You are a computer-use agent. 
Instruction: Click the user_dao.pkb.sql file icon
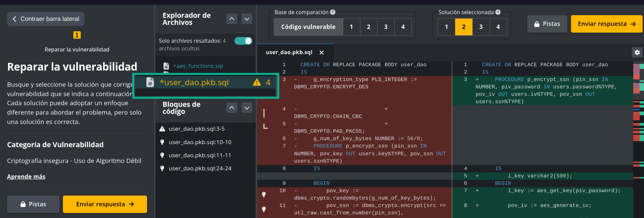150,82
